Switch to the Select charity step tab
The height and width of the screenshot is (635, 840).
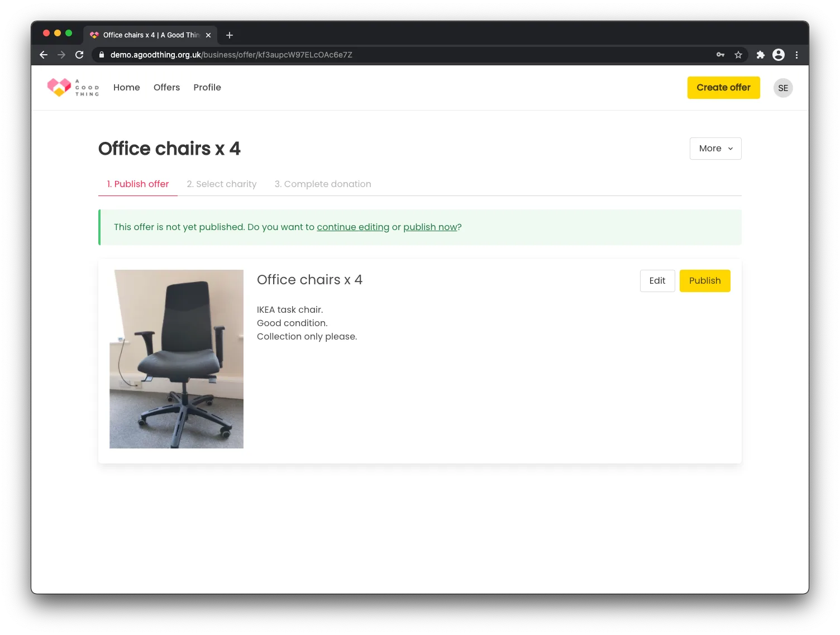[222, 184]
